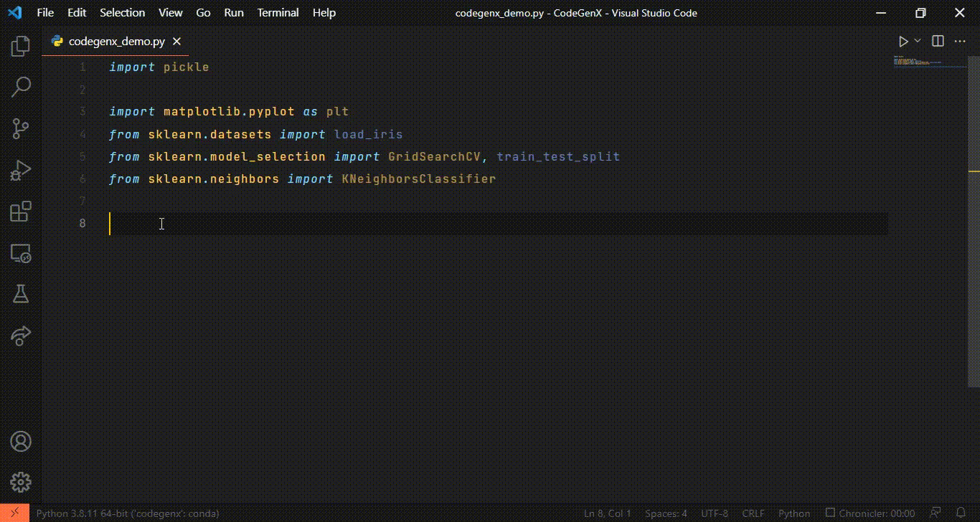Open the Manage gear icon
980x522 pixels.
[x=21, y=482]
